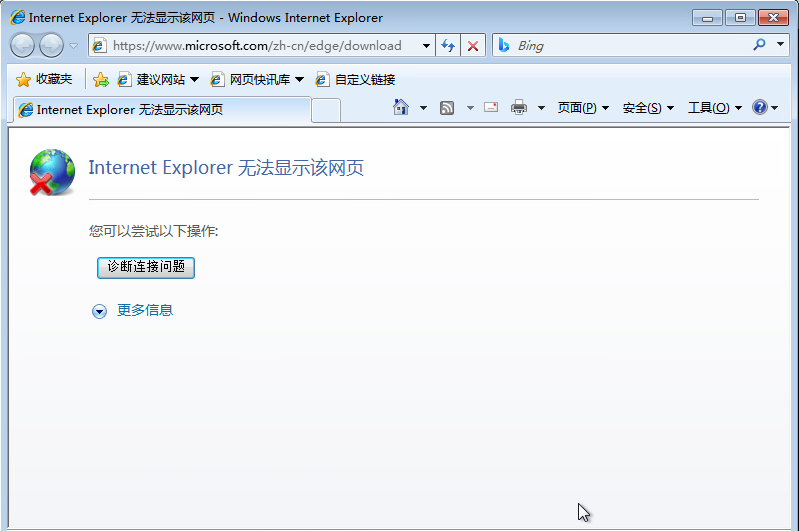Click the RSS feeds icon
Viewport: 799px width, 531px height.
447,108
